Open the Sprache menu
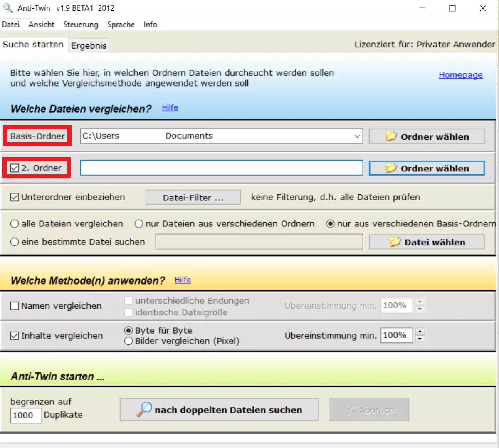The image size is (499, 448). [121, 25]
